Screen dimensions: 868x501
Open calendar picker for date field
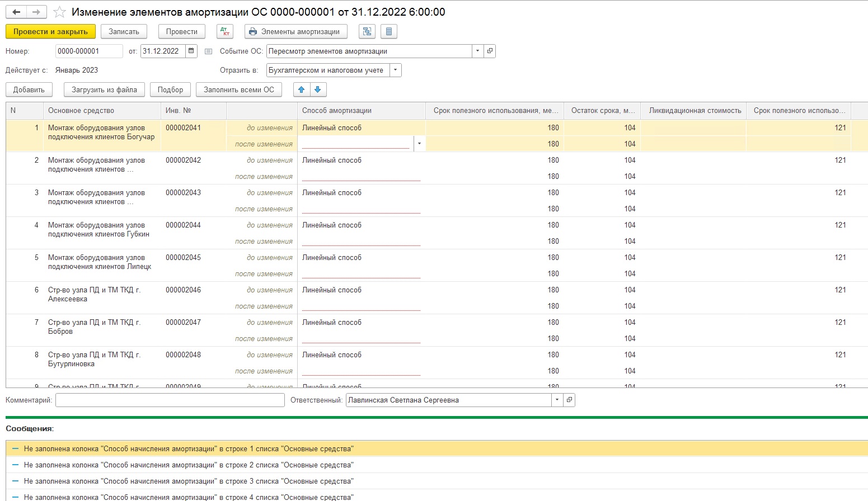pyautogui.click(x=191, y=51)
